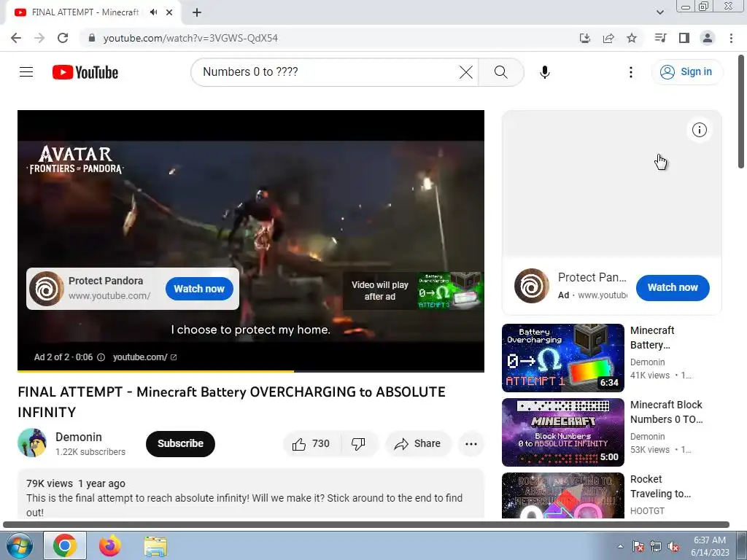Click Watch now in the sidebar ad
This screenshot has width=747, height=560.
pyautogui.click(x=672, y=287)
